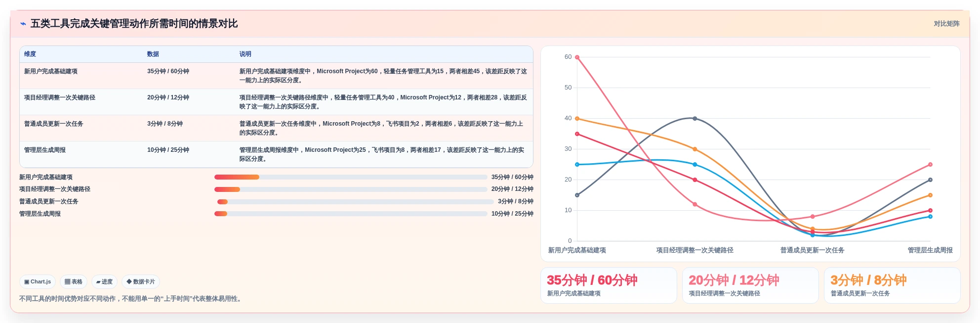Click the 表格 chip
The height and width of the screenshot is (323, 980).
click(74, 281)
